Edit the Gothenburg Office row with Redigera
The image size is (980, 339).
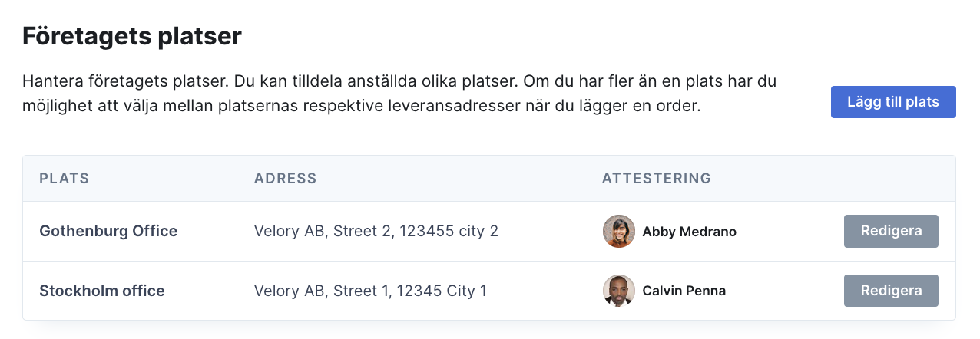point(891,231)
